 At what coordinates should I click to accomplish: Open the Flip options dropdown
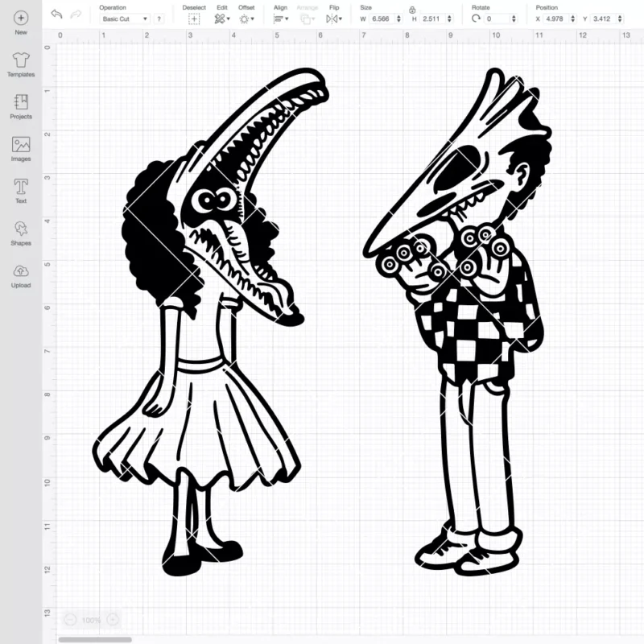334,19
